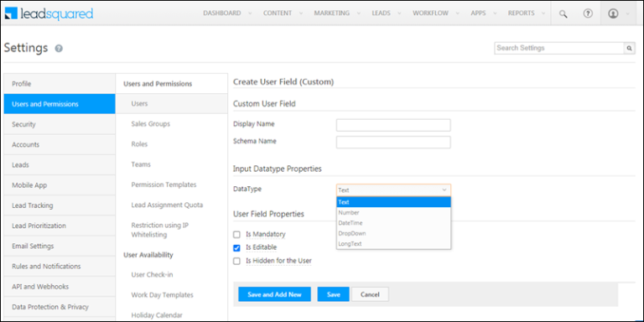Open Lead Prioritization settings
Image resolution: width=644 pixels, height=322 pixels.
pyautogui.click(x=60, y=226)
